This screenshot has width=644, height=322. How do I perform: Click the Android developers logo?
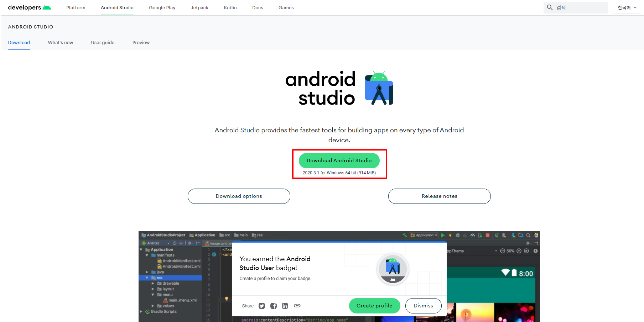point(29,7)
